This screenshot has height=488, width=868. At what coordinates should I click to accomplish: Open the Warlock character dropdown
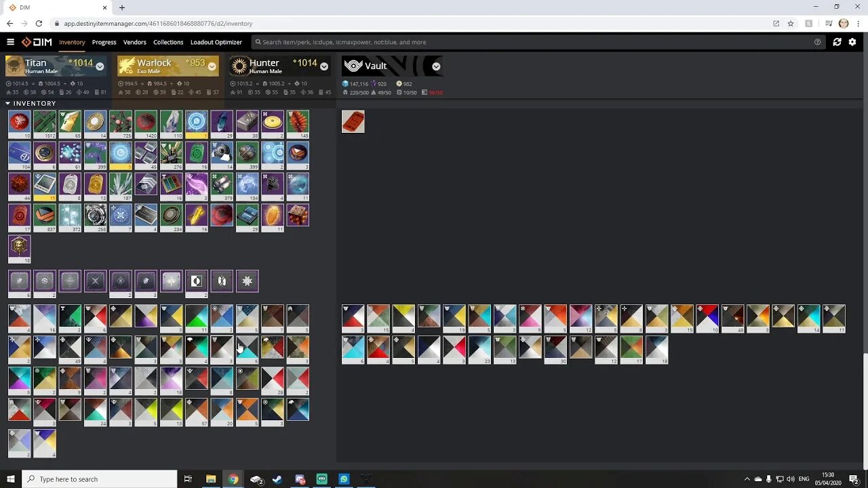click(212, 66)
